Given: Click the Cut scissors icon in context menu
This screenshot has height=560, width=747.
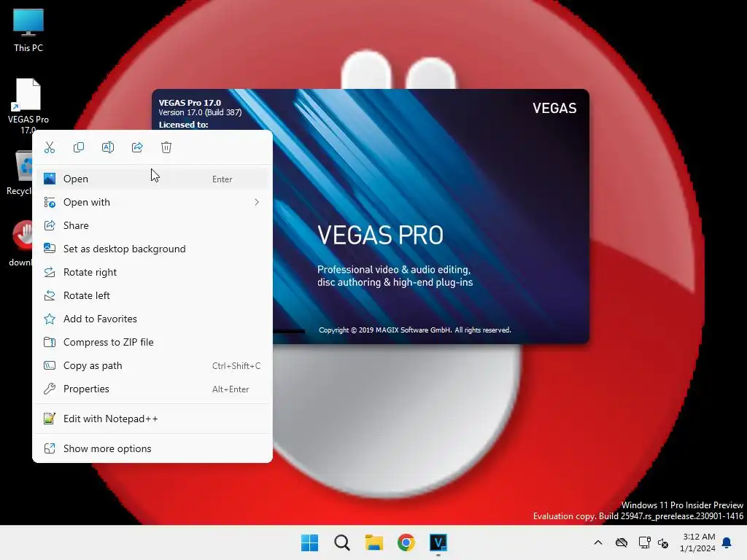Looking at the screenshot, I should coord(50,147).
